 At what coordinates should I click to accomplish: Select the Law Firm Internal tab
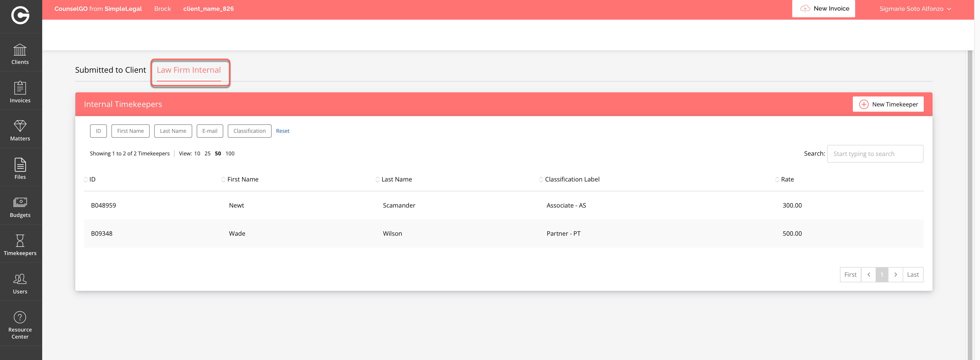pyautogui.click(x=189, y=70)
